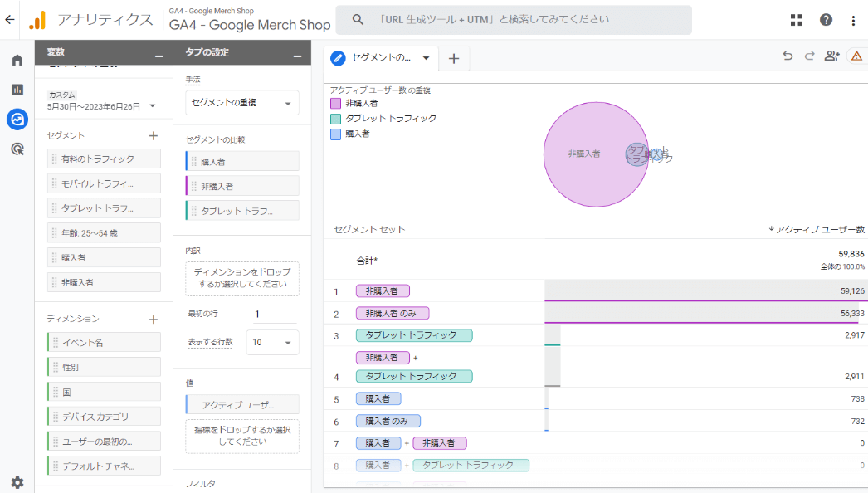
Task: Open the tab name dropdown arrow
Action: 426,57
